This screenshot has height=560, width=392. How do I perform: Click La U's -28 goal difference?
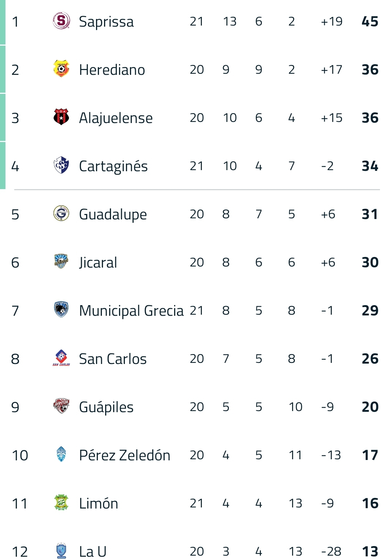331,551
